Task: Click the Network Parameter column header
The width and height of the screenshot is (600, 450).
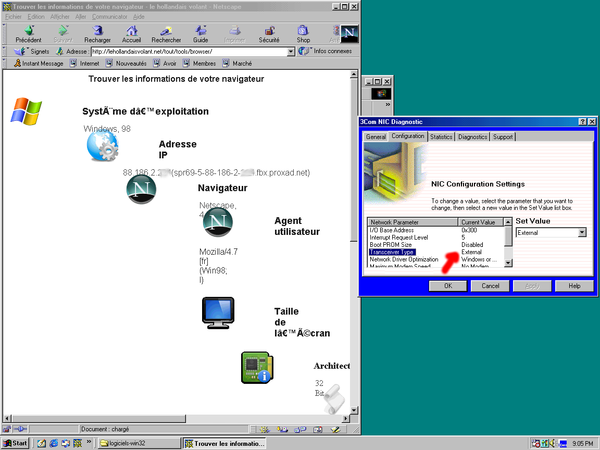Action: pyautogui.click(x=412, y=222)
